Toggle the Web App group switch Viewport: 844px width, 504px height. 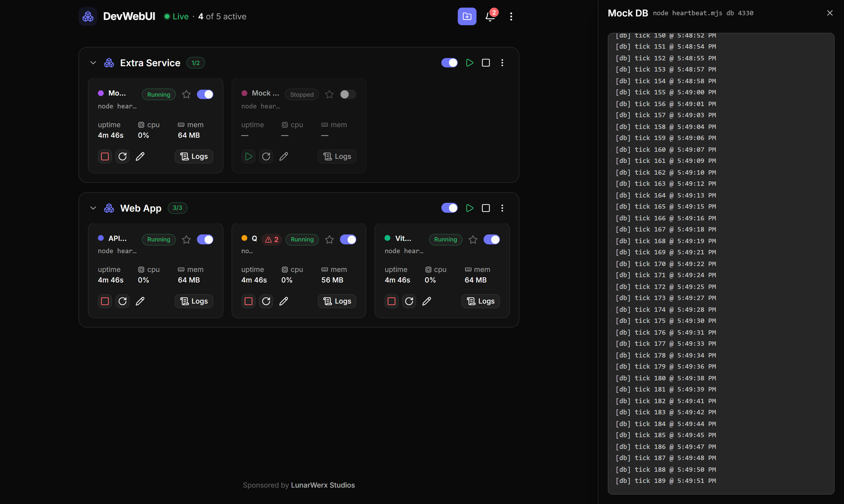[x=449, y=208]
